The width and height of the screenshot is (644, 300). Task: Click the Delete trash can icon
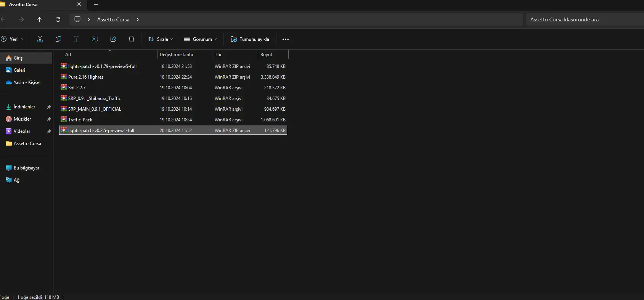pos(132,39)
